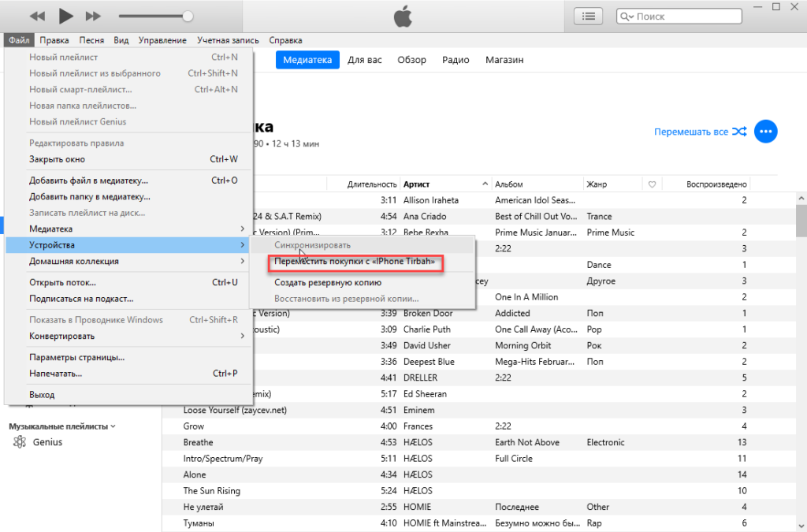This screenshot has height=532, width=807.
Task: Open the list view icon near search
Action: [x=588, y=16]
